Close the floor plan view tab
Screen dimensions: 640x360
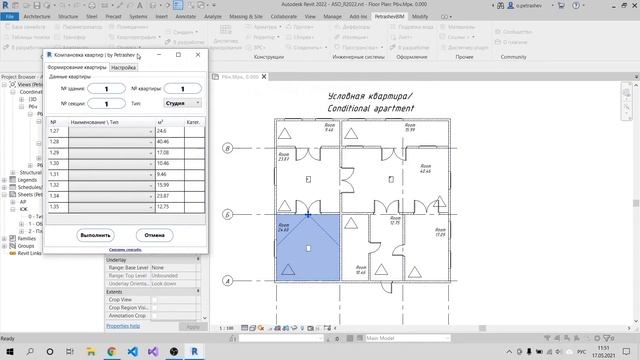point(264,76)
